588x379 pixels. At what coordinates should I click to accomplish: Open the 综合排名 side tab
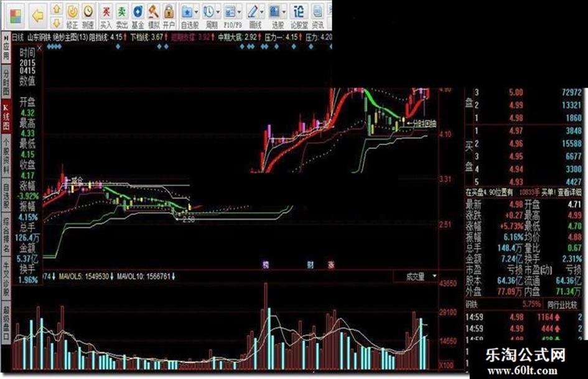pos(6,233)
